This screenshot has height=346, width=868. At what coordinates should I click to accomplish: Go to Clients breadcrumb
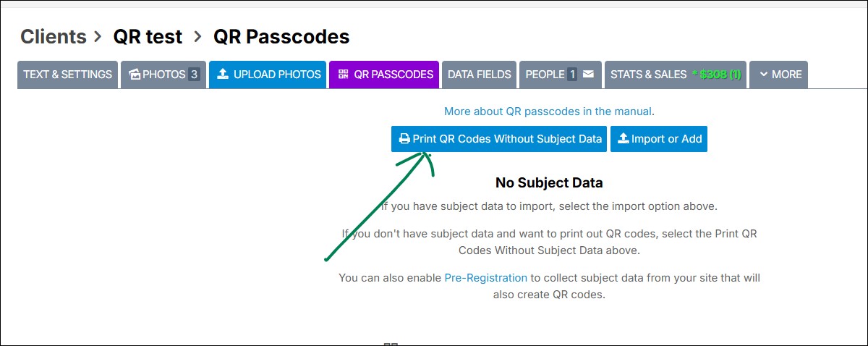pyautogui.click(x=53, y=36)
